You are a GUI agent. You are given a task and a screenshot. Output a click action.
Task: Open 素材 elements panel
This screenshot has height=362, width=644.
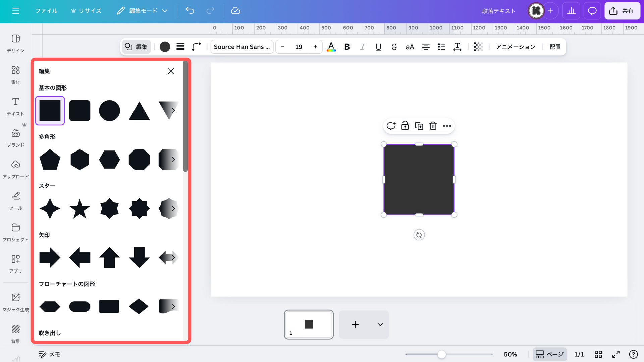click(16, 75)
